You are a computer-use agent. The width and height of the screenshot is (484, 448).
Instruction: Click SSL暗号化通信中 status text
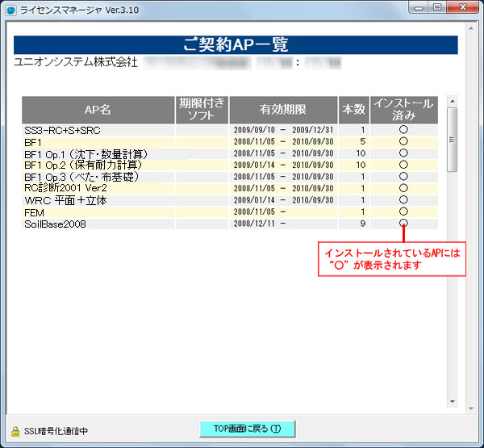click(56, 431)
